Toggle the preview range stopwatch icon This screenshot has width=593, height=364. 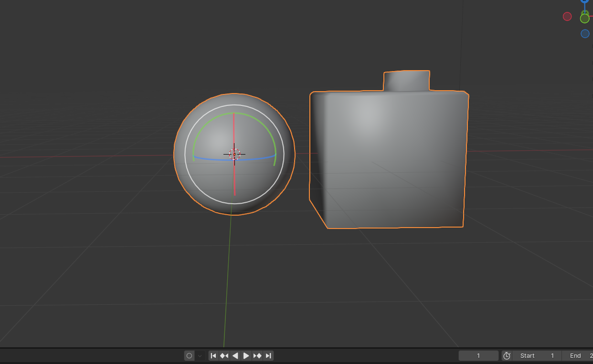click(507, 355)
